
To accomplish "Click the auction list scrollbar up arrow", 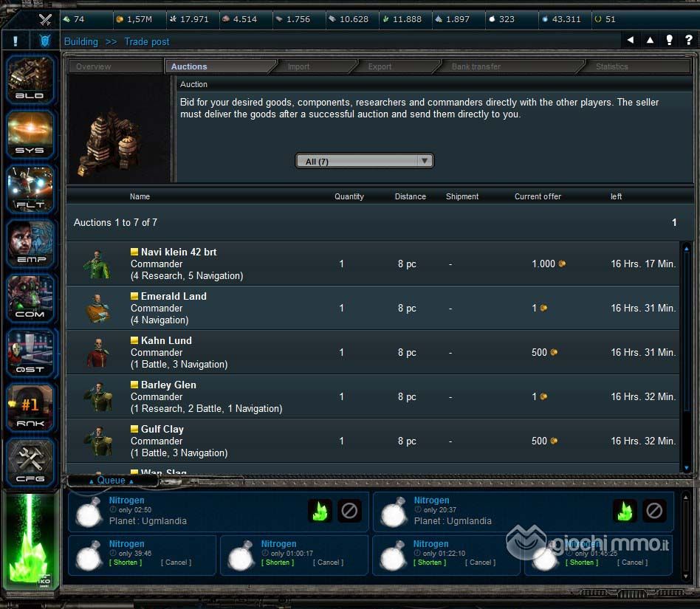I will pyautogui.click(x=686, y=248).
